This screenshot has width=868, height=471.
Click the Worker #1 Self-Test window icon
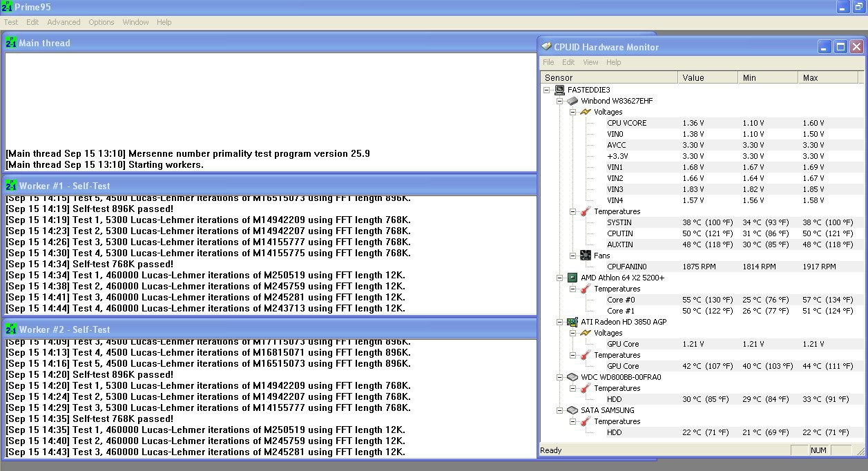(10, 186)
